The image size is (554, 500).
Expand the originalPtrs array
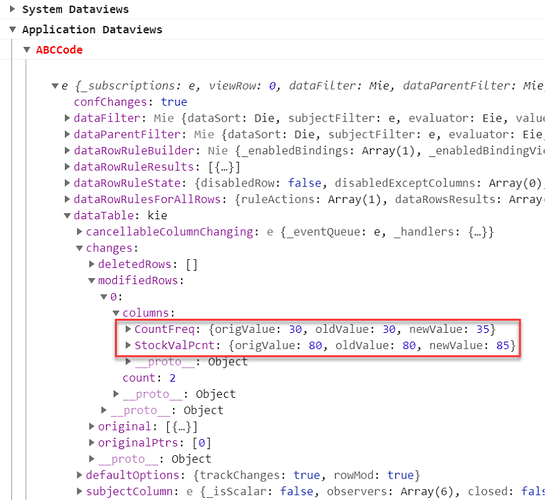click(x=92, y=442)
